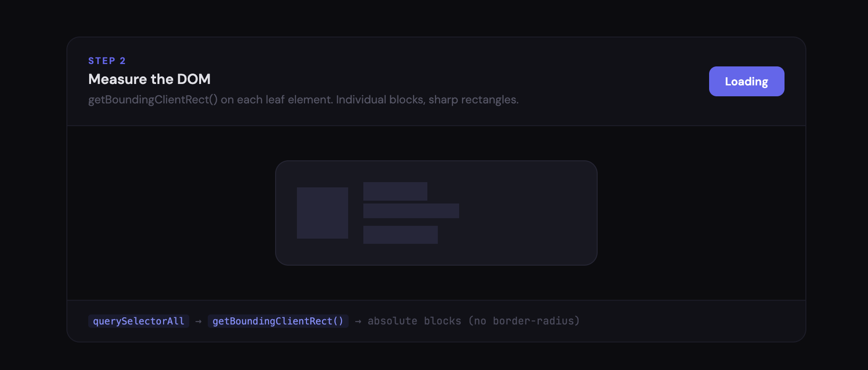Click the absolute blocks footer text

(414, 321)
